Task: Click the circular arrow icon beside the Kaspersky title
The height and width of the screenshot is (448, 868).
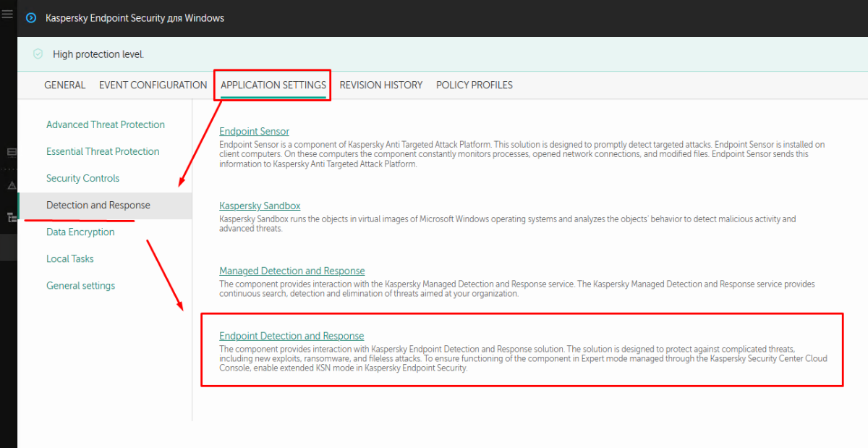Action: (x=31, y=18)
